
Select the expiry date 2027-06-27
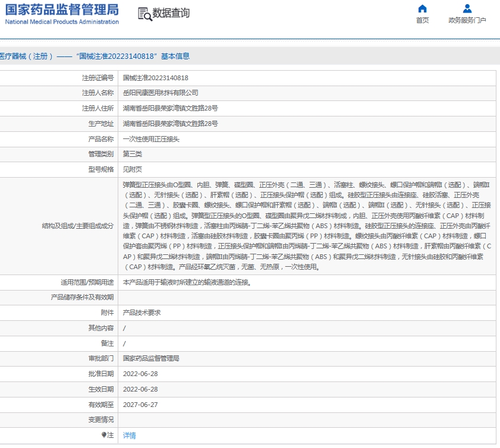[140, 405]
